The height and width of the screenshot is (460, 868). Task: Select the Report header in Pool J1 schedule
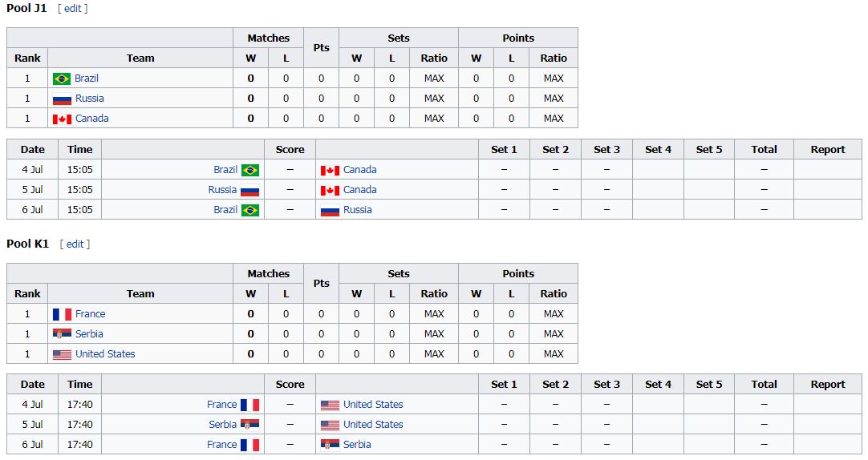click(x=828, y=149)
